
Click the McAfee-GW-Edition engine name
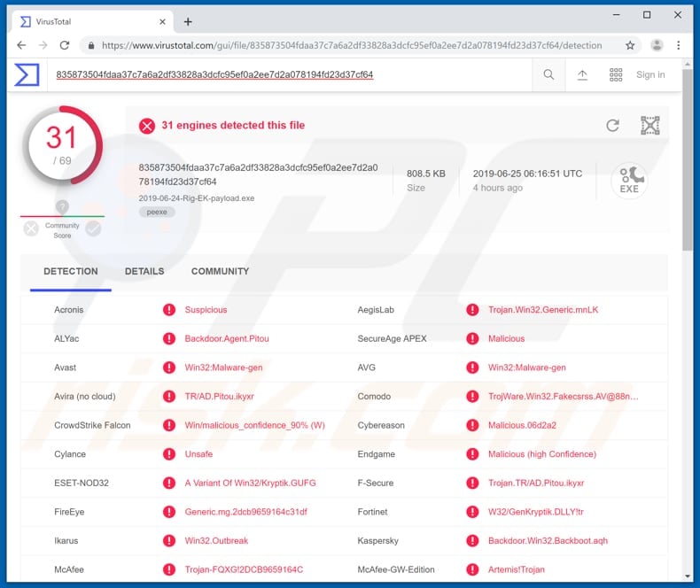point(396,569)
